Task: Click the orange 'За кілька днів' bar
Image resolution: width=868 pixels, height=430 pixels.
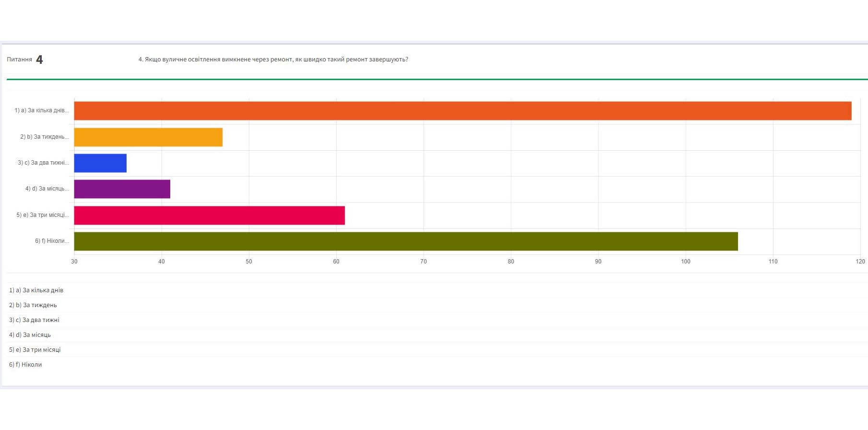Action: 463,111
